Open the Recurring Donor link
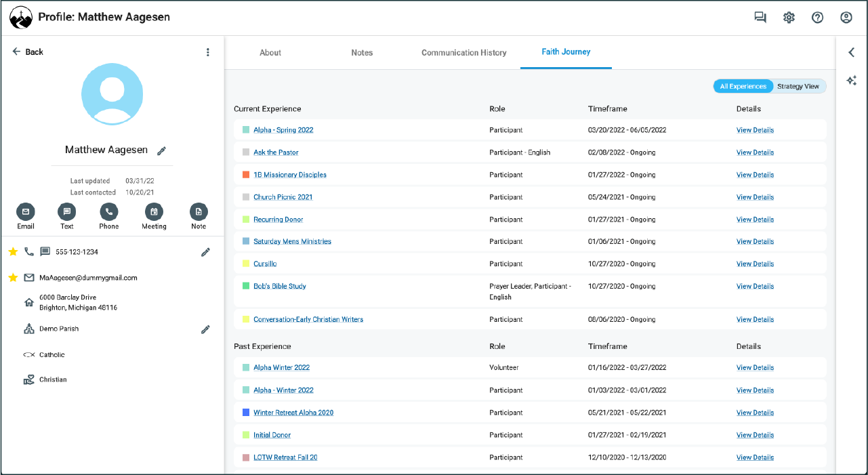Screen dimensions: 868x475 tap(278, 220)
